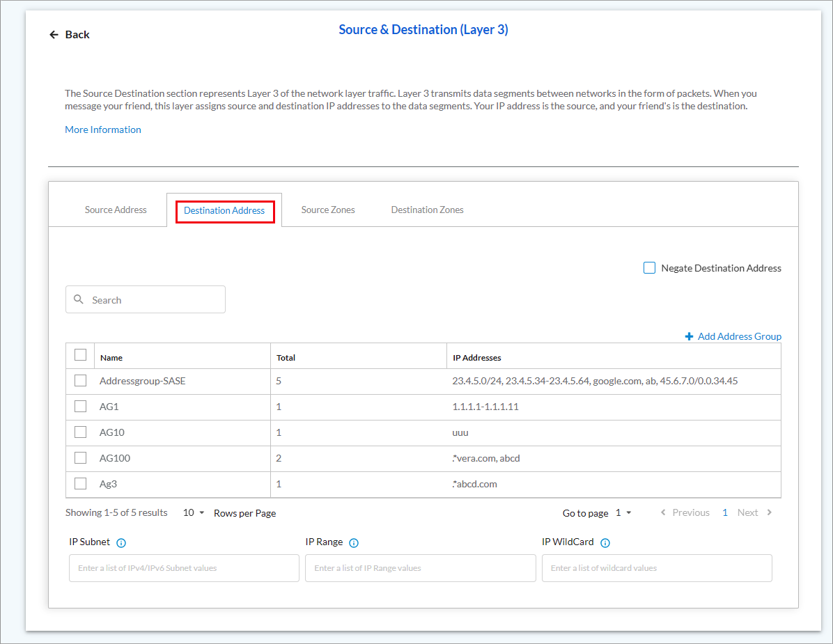Click into the IP Subnet input field

coord(184,568)
